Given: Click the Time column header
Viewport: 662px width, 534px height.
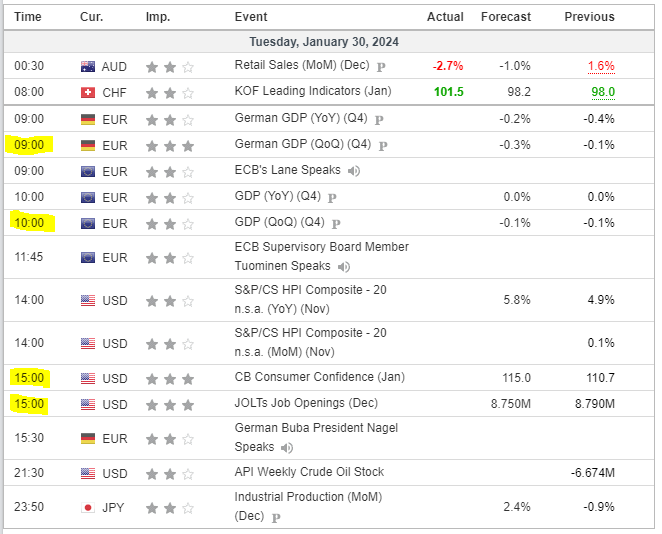Looking at the screenshot, I should [28, 16].
